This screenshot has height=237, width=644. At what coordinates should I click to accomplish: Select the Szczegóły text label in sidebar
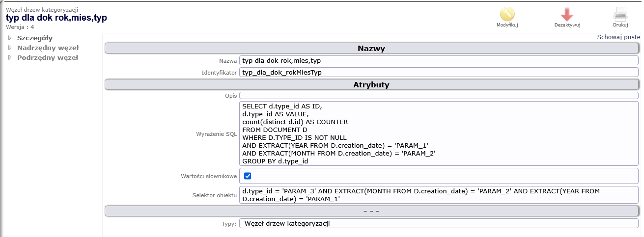coord(34,38)
